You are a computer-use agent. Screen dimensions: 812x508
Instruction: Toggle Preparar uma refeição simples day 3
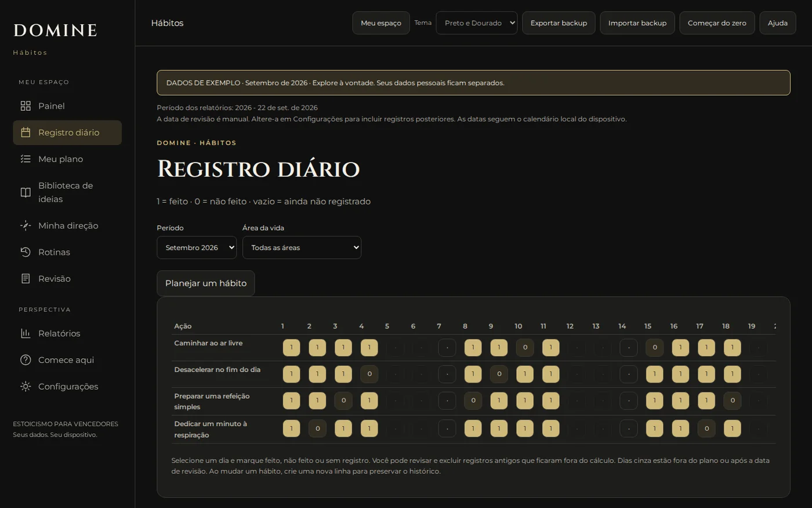(x=343, y=401)
